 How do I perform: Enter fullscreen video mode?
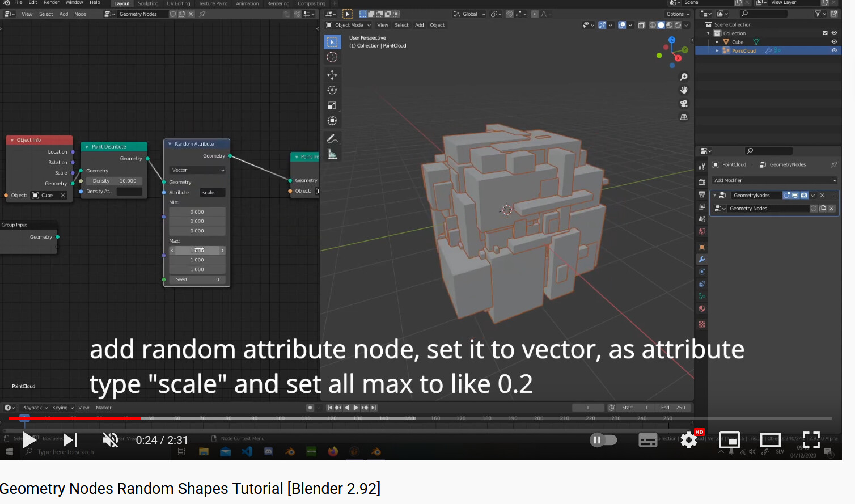pos(811,440)
